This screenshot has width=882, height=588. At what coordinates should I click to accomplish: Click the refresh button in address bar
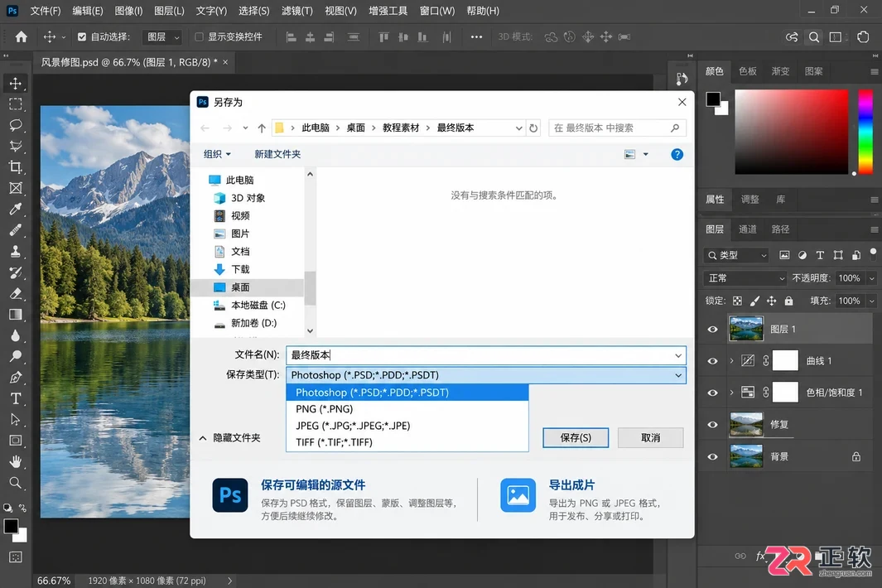coord(533,128)
